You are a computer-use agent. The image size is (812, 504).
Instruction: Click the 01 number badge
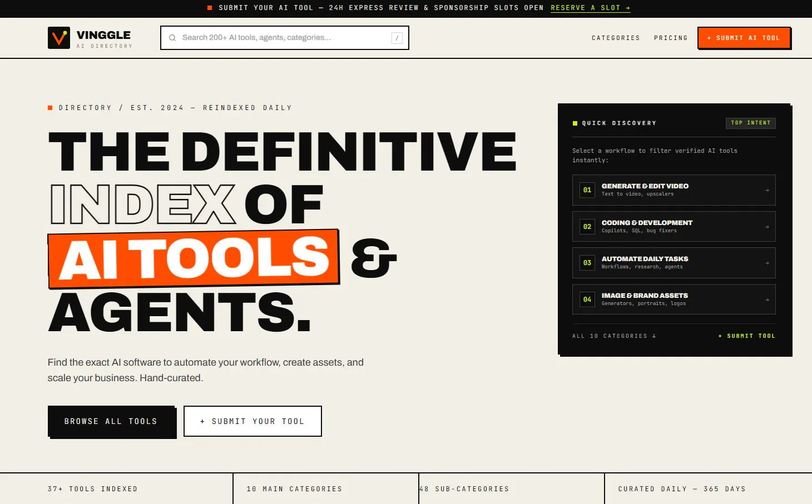click(587, 190)
